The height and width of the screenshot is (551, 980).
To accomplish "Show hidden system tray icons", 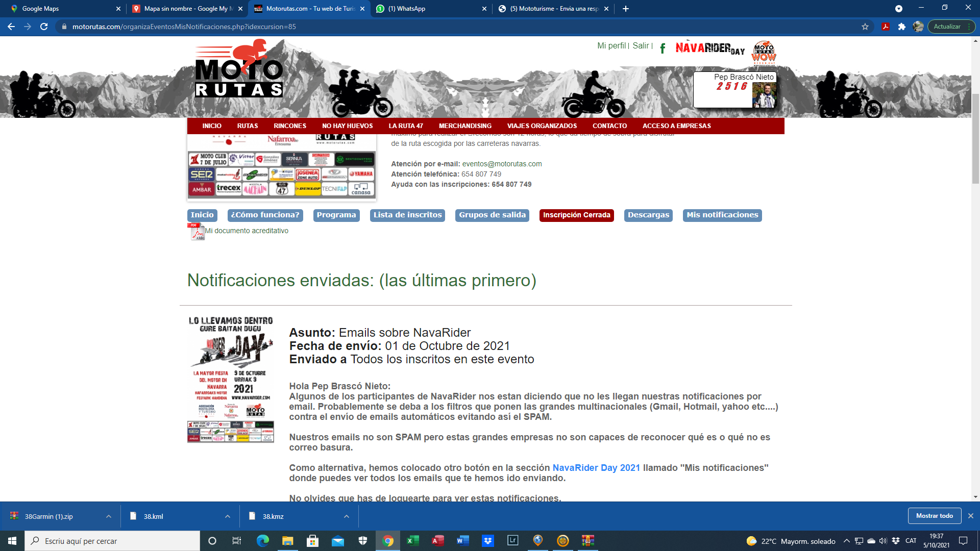I will coord(847,541).
